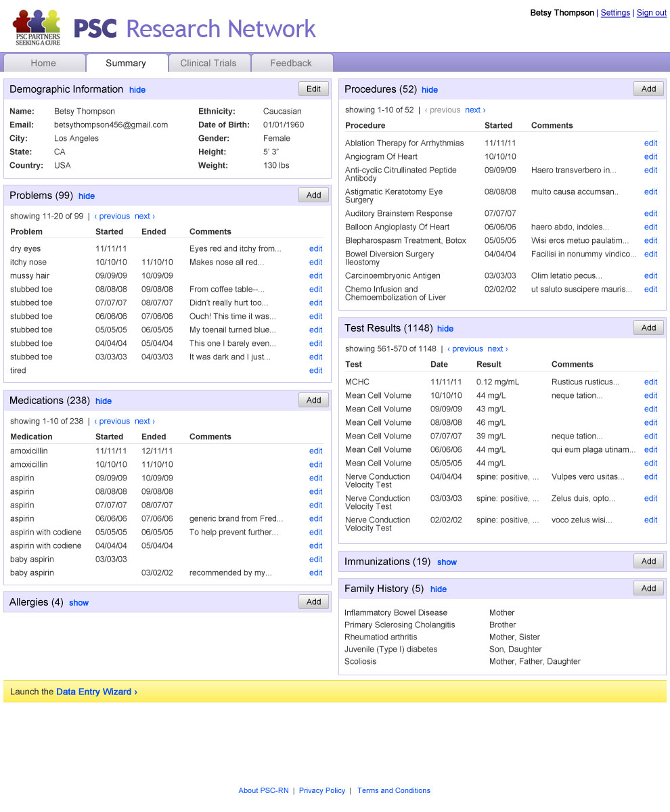
Task: Add a new Procedure
Action: pos(648,89)
